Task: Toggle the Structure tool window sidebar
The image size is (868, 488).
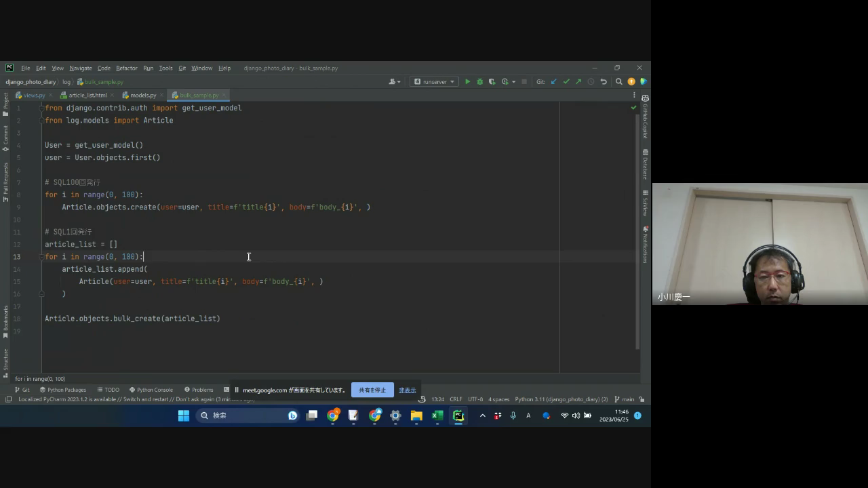Action: tap(5, 362)
